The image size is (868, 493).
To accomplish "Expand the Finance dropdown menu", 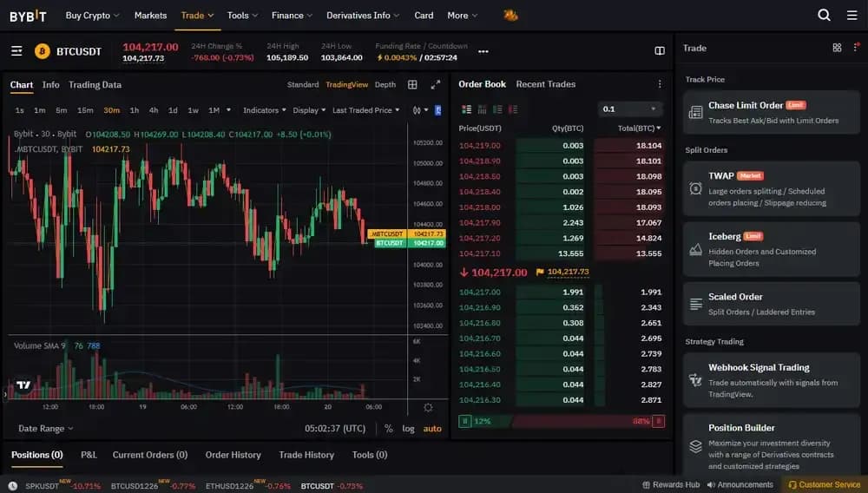I will click(292, 16).
